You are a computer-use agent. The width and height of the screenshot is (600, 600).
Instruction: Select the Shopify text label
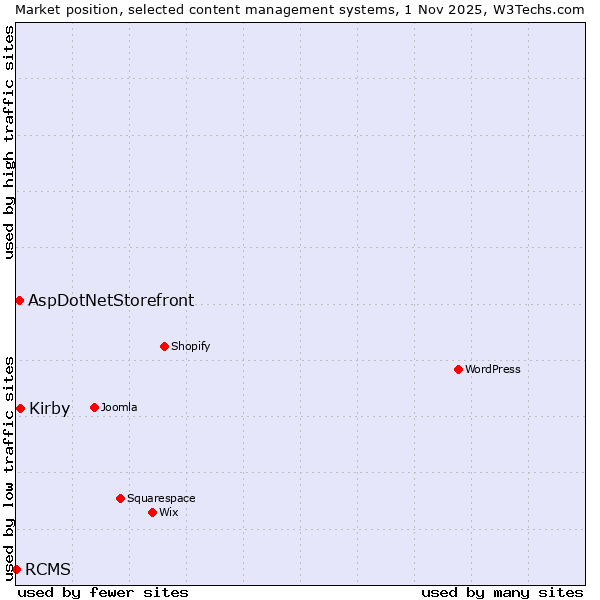click(190, 346)
